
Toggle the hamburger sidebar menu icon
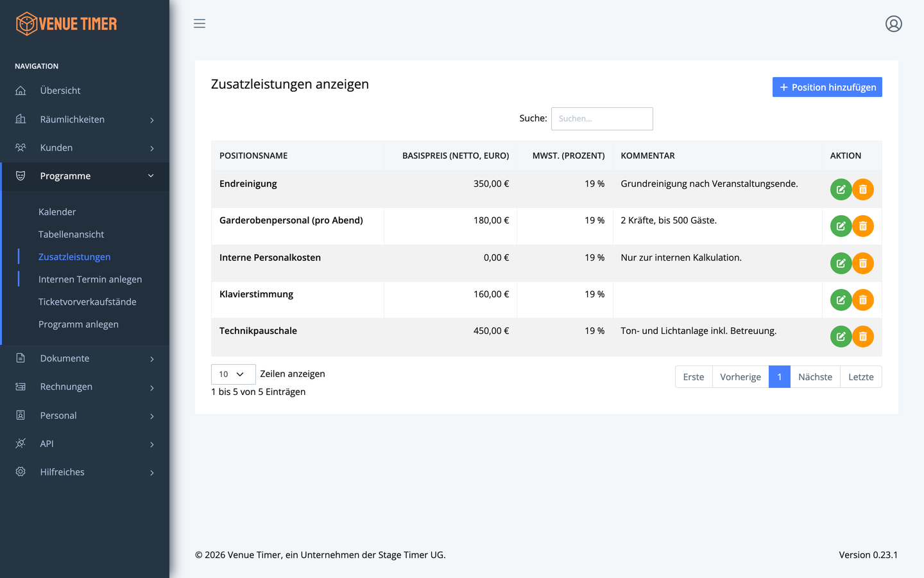tap(200, 24)
